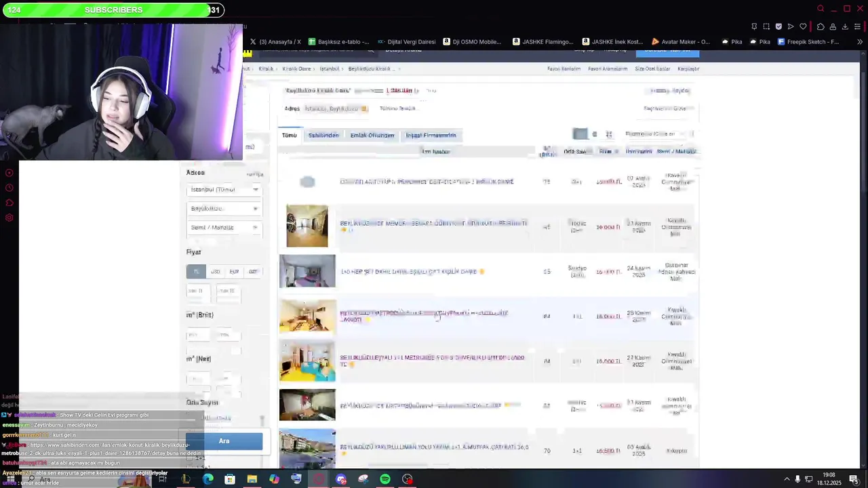Click the Favori İlanlarım link

(564, 68)
